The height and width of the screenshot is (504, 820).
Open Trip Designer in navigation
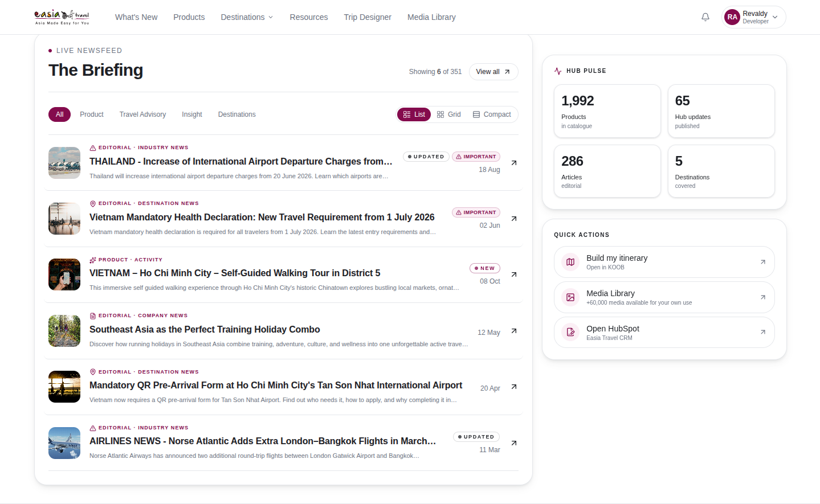coord(368,17)
